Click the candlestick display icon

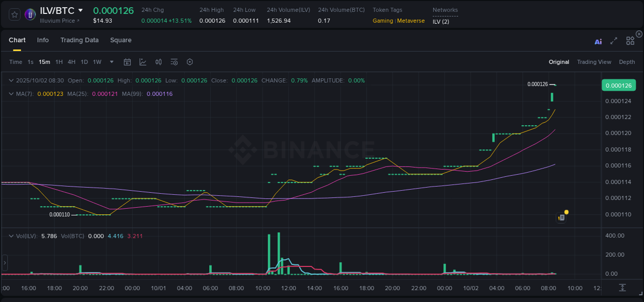pyautogui.click(x=158, y=62)
